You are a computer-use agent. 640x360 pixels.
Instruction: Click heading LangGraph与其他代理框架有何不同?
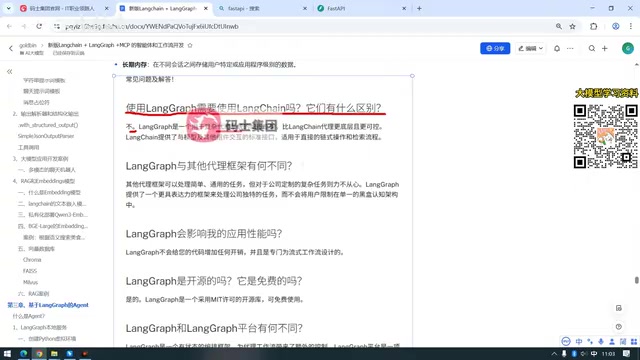(209, 166)
